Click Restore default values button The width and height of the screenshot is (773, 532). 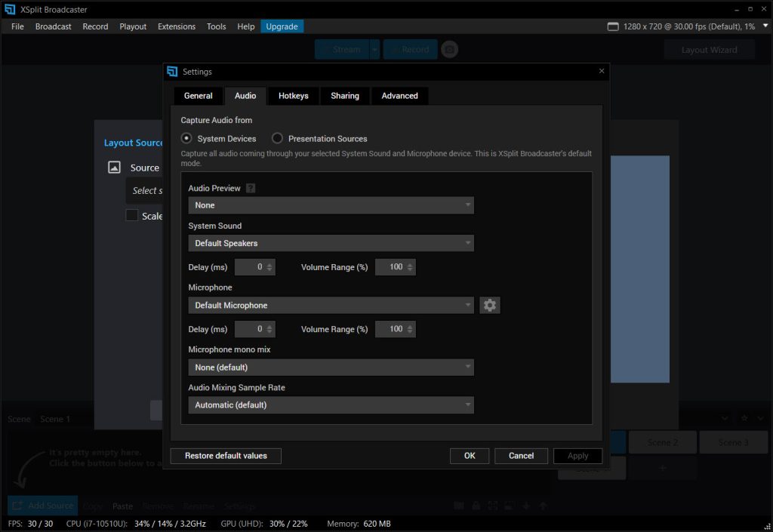coord(226,456)
